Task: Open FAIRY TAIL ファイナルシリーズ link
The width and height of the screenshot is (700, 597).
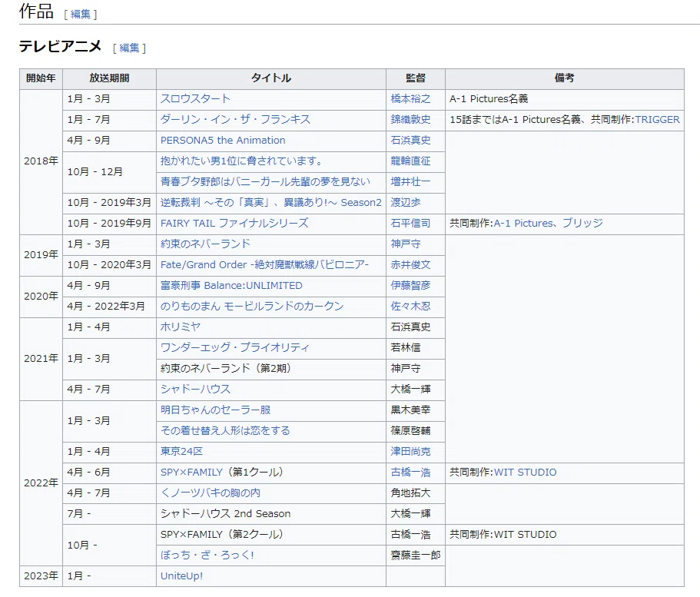Action: pos(234,224)
